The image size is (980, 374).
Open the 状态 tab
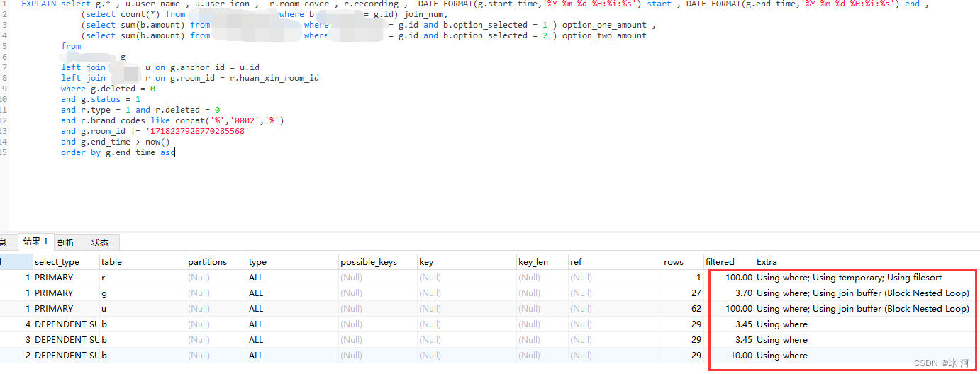(x=100, y=242)
